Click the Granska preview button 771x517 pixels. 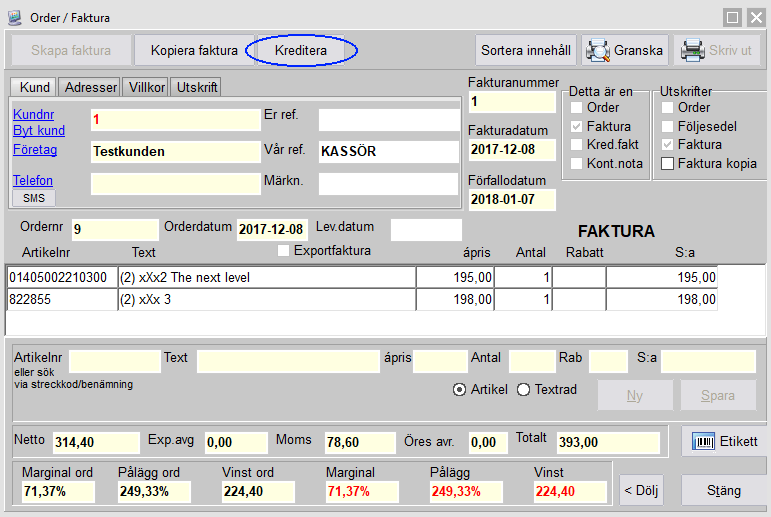click(625, 50)
